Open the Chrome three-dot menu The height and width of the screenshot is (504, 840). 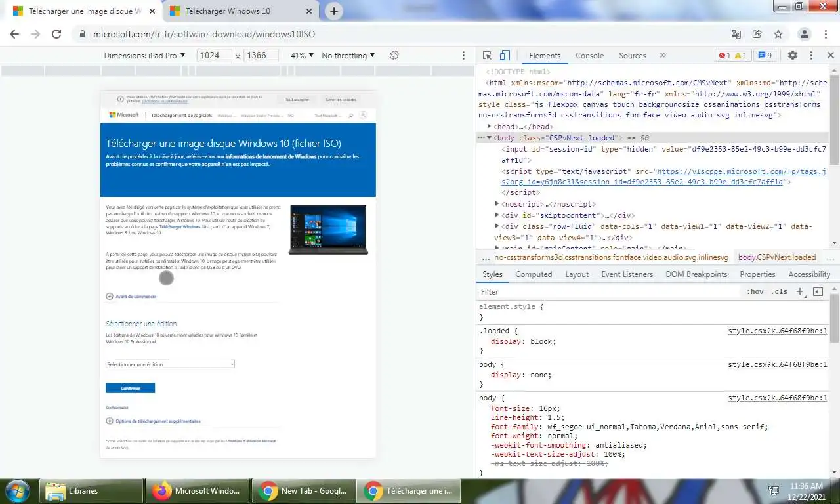click(826, 34)
